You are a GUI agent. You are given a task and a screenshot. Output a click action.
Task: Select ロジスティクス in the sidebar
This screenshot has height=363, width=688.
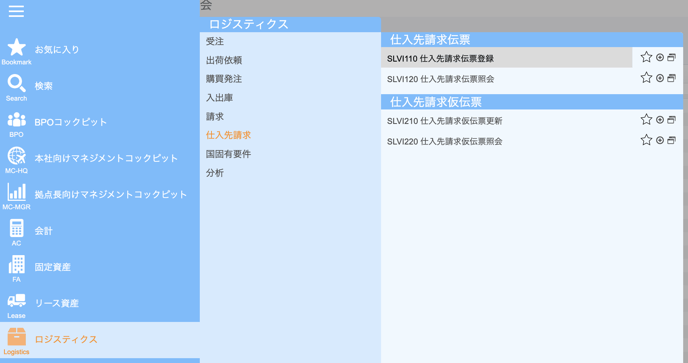click(x=66, y=339)
